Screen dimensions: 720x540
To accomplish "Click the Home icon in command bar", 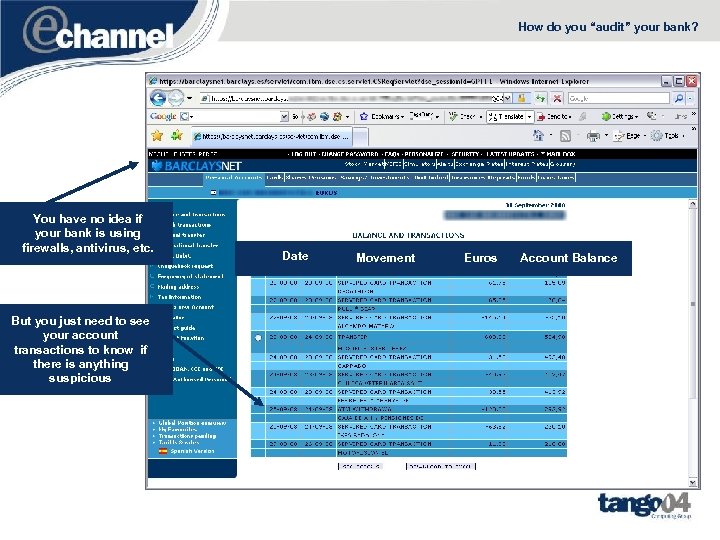I will (x=538, y=135).
